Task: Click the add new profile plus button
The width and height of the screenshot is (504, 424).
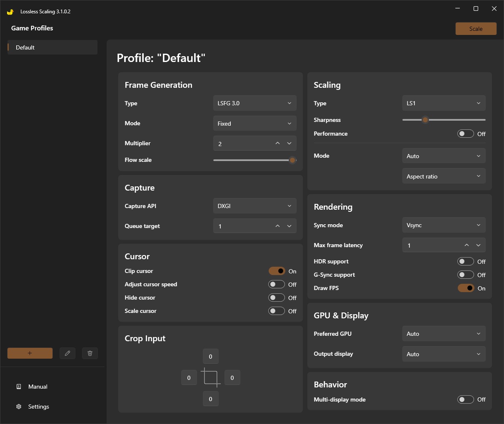Action: [x=30, y=353]
